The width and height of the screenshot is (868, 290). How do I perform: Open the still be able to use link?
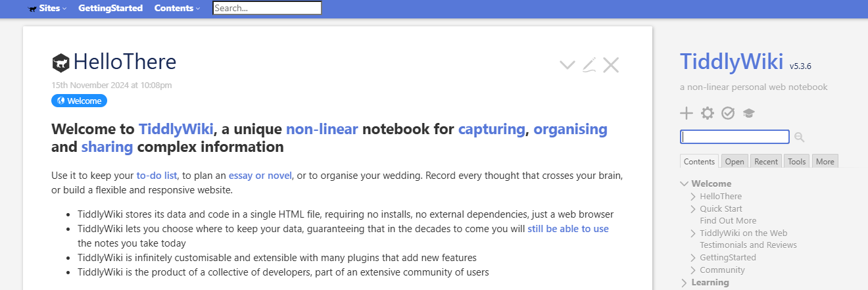point(568,229)
